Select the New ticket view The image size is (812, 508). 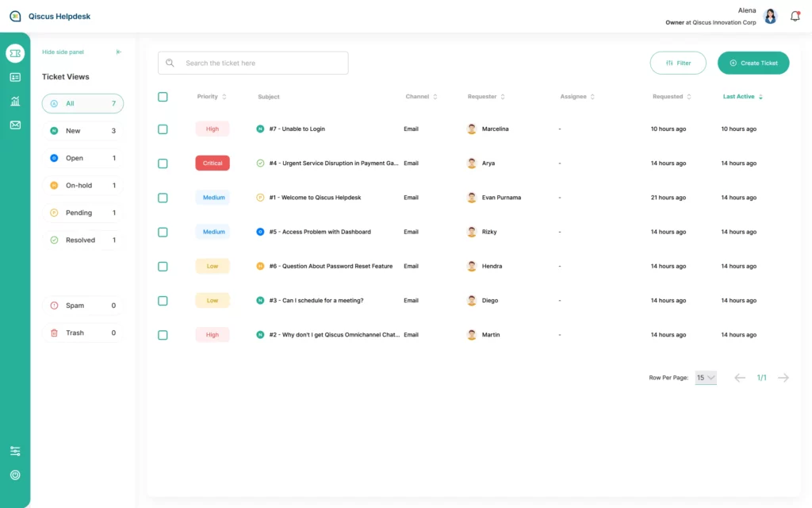tap(82, 131)
